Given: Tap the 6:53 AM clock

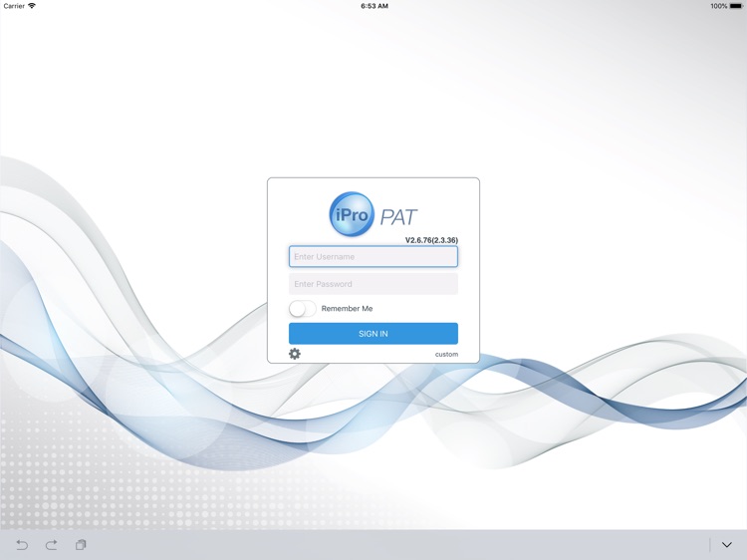Looking at the screenshot, I should (x=373, y=6).
